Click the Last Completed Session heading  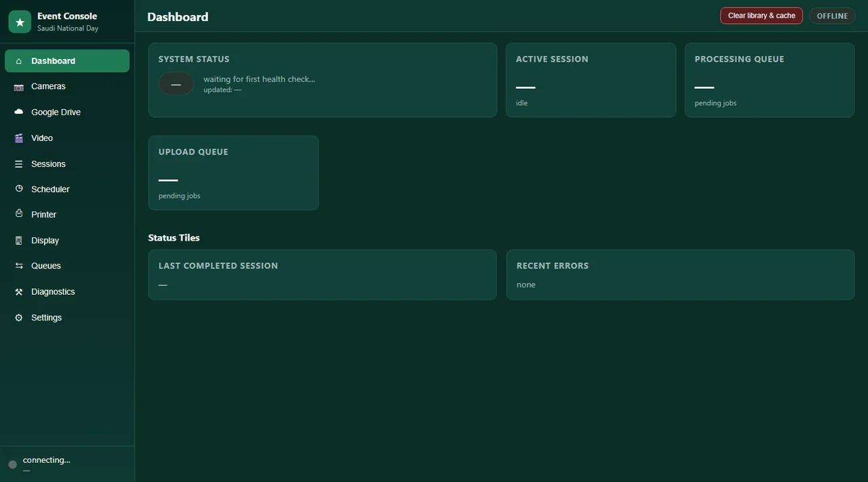pos(218,266)
